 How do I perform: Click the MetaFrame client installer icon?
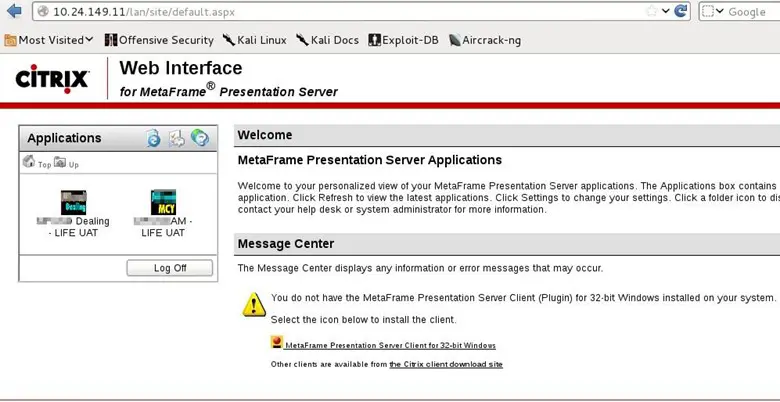[277, 342]
